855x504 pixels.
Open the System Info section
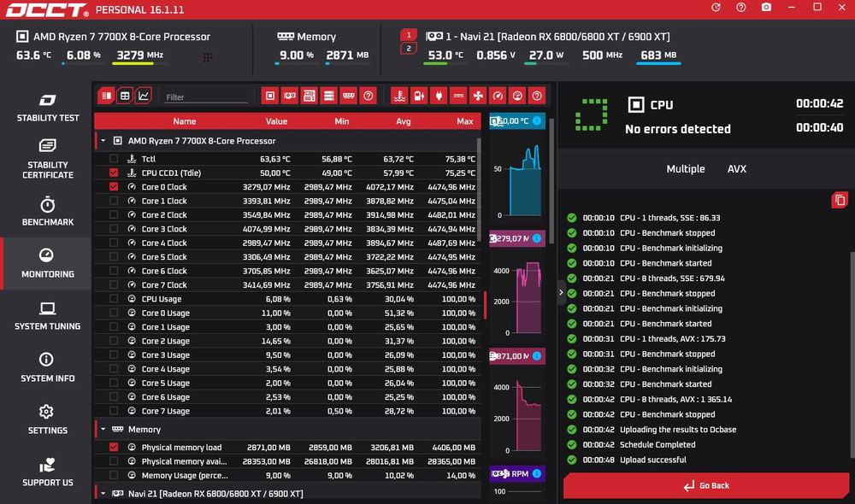coord(47,368)
